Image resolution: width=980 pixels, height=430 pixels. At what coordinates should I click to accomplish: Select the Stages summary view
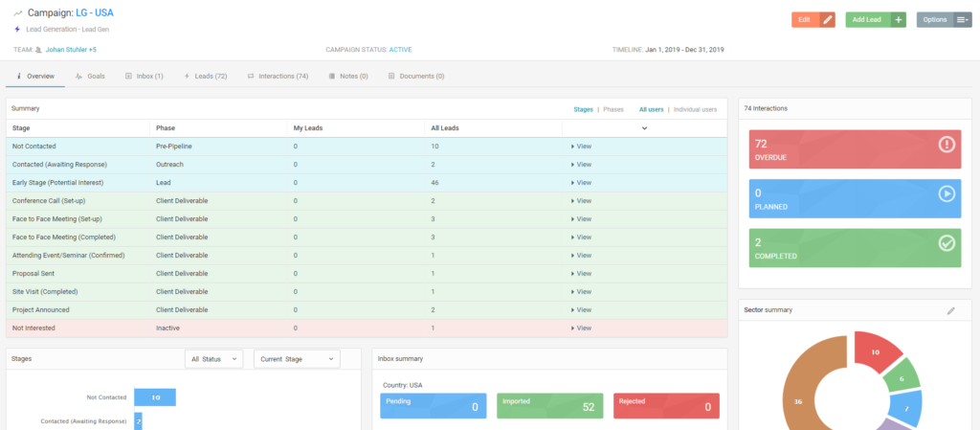pyautogui.click(x=583, y=109)
